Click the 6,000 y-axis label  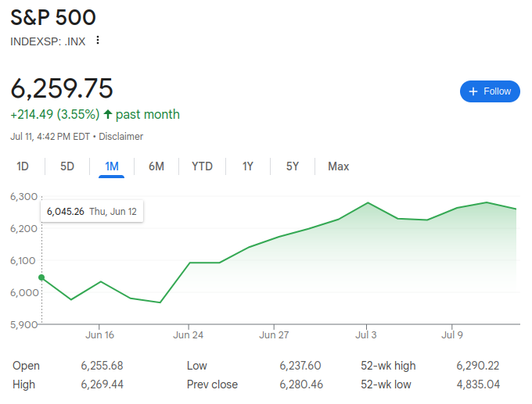click(x=24, y=292)
